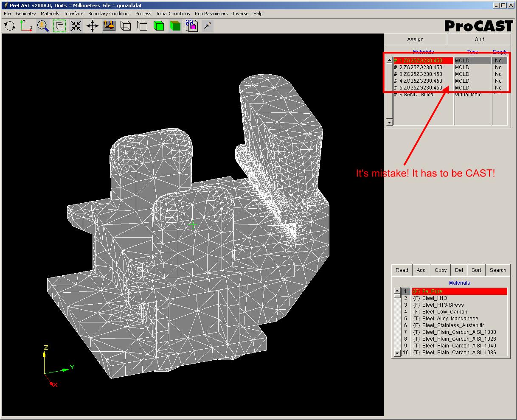Screen dimensions: 517x420
Task: Select the four-way pan arrows tool
Action: click(93, 26)
